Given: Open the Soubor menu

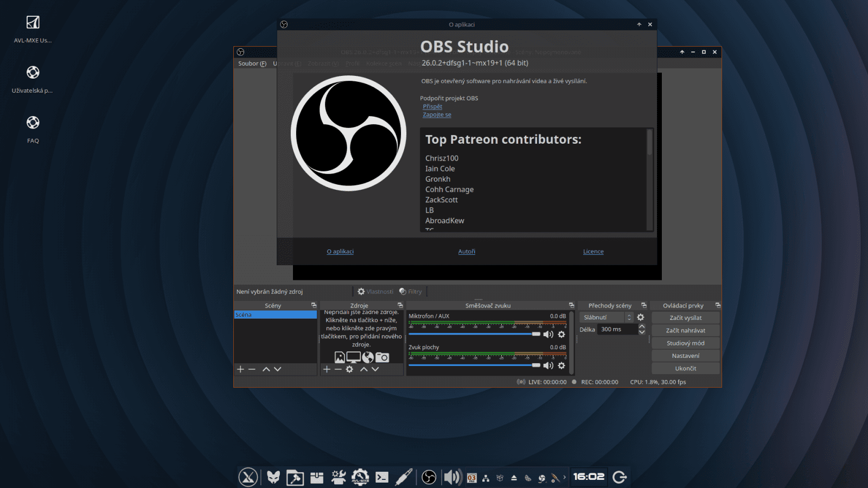Looking at the screenshot, I should [251, 63].
